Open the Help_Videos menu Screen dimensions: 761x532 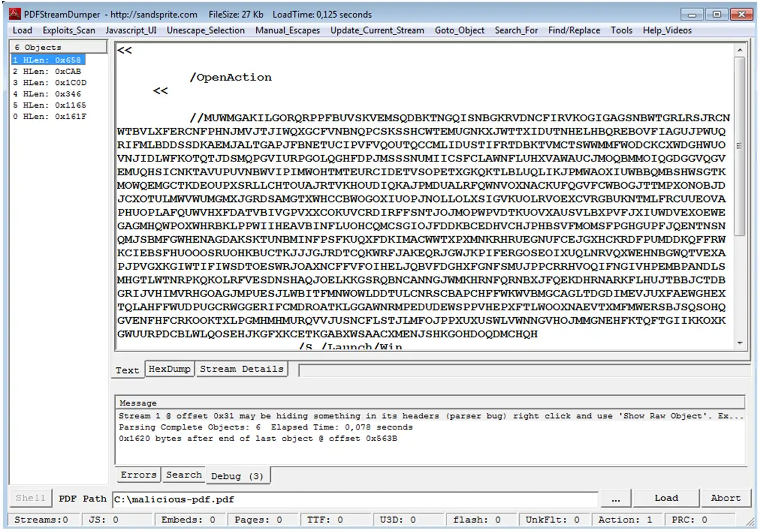[667, 30]
